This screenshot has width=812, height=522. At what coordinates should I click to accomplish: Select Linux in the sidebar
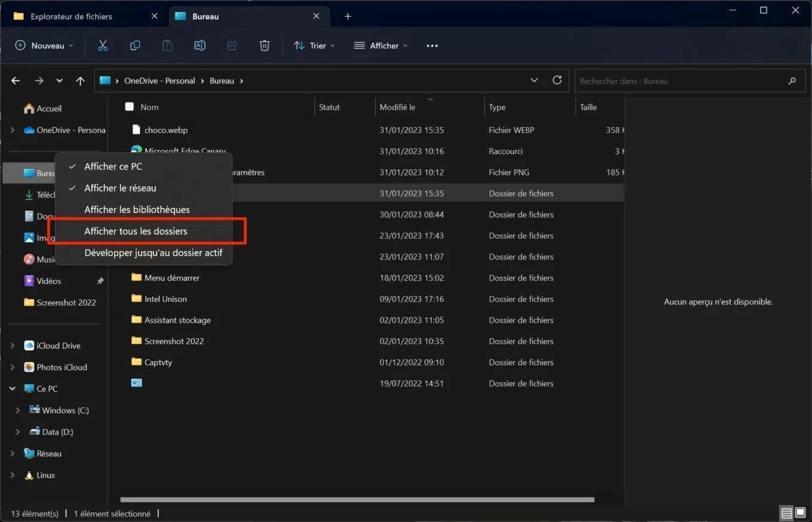point(39,475)
